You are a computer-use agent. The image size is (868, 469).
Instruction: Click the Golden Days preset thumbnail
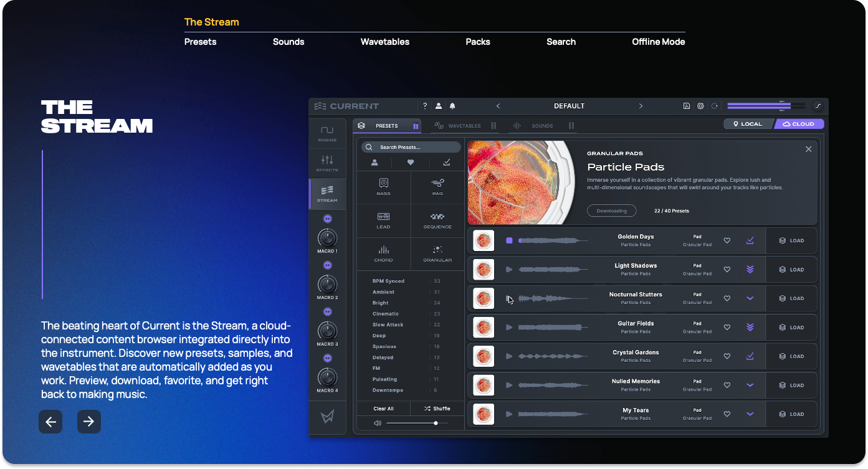[484, 240]
